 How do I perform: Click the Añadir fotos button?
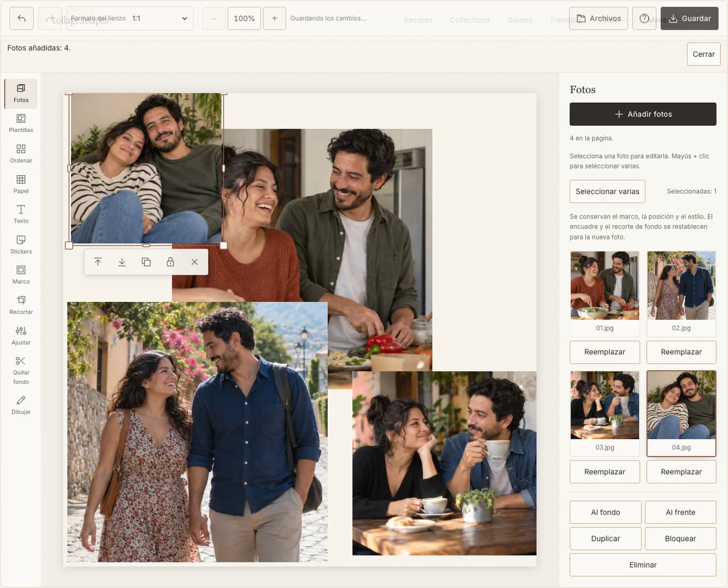[x=643, y=114]
